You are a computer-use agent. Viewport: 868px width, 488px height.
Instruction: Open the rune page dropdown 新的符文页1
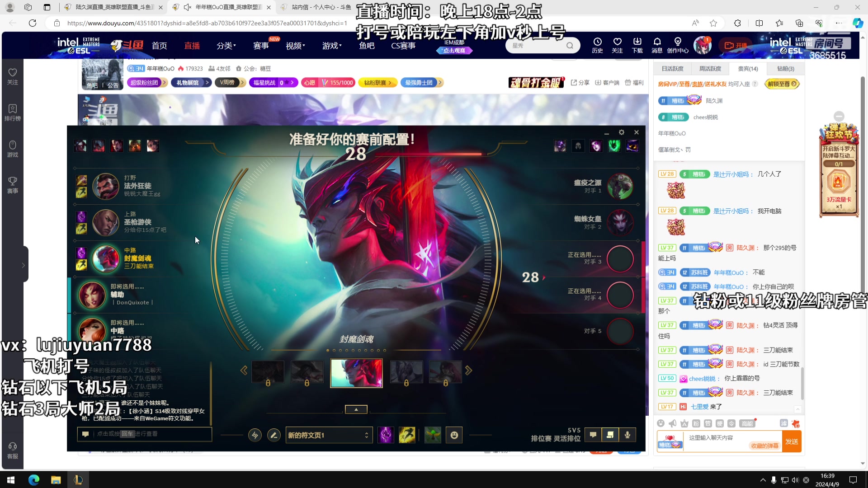point(329,435)
